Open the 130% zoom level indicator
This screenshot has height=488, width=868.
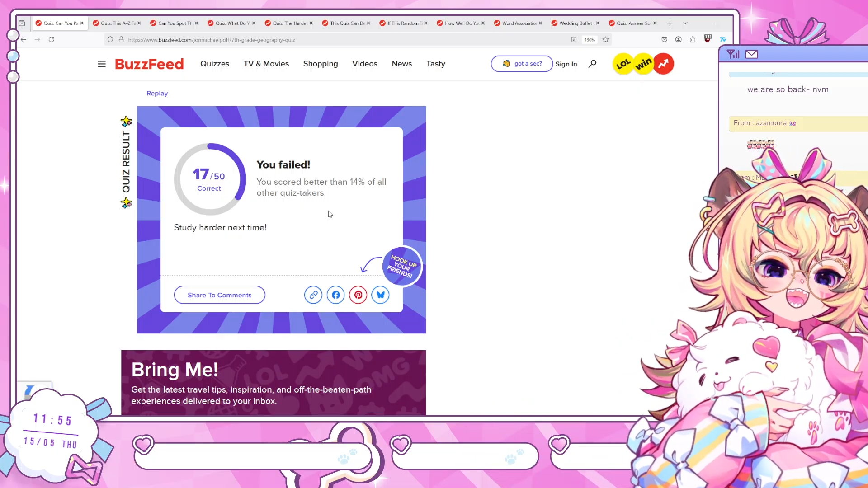point(590,40)
